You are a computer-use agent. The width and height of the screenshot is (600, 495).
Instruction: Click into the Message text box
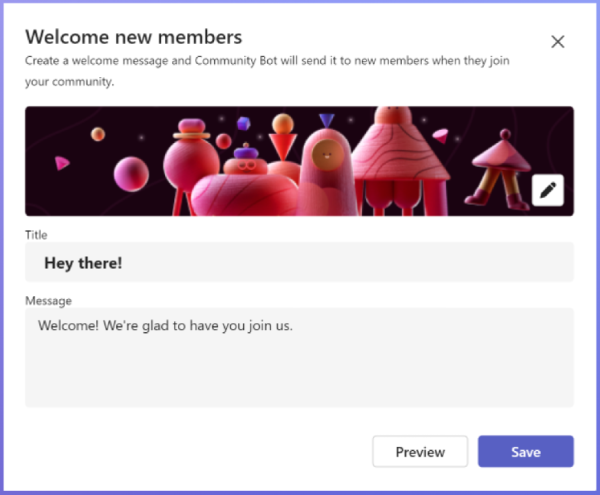point(299,365)
